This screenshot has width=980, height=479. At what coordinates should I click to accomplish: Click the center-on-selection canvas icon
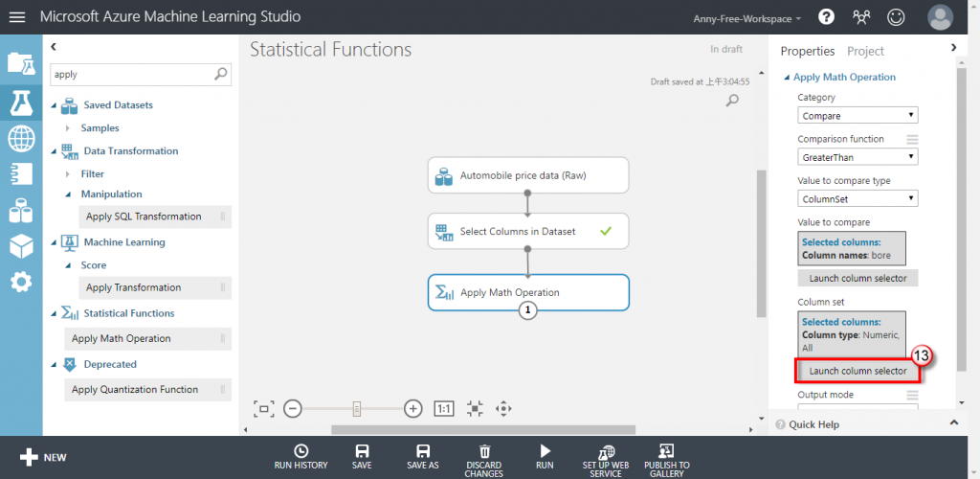[475, 409]
